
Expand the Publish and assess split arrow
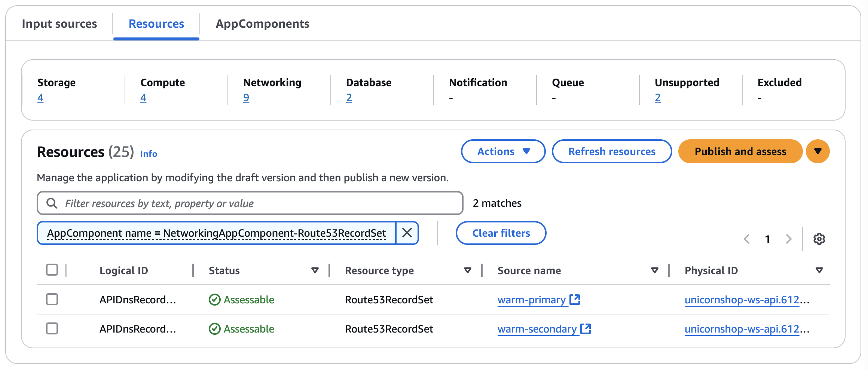point(818,151)
